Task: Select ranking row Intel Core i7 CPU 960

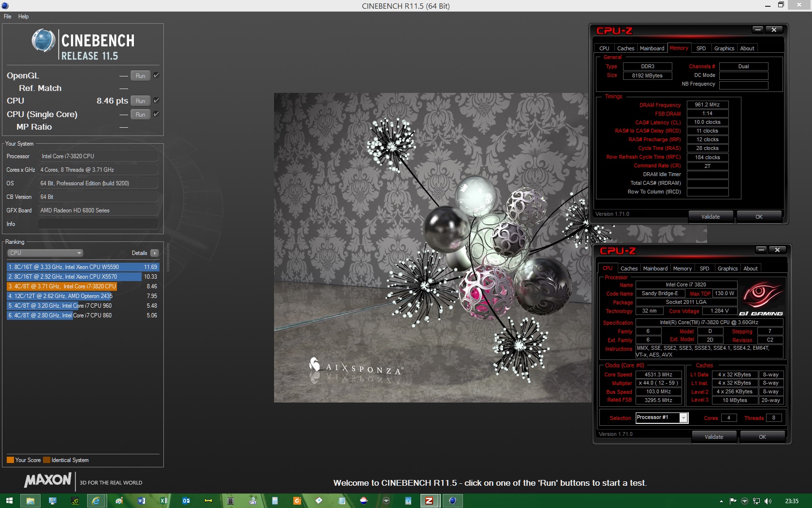Action: coord(82,306)
